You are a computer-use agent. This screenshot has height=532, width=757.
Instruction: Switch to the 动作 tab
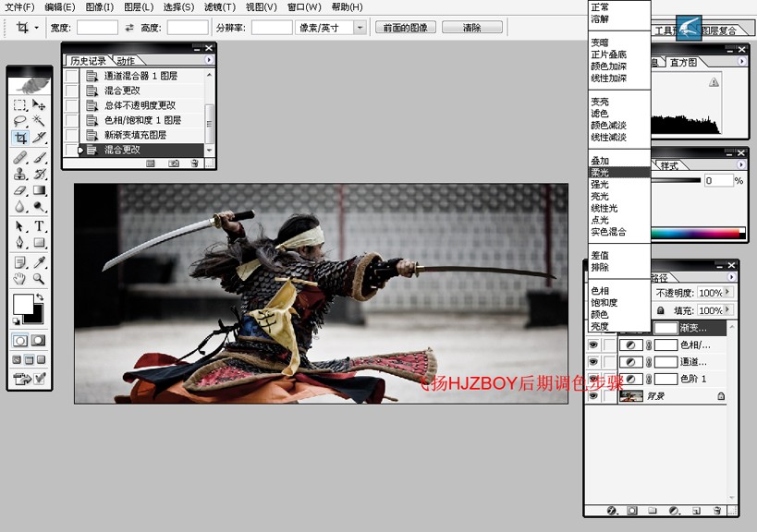point(126,61)
